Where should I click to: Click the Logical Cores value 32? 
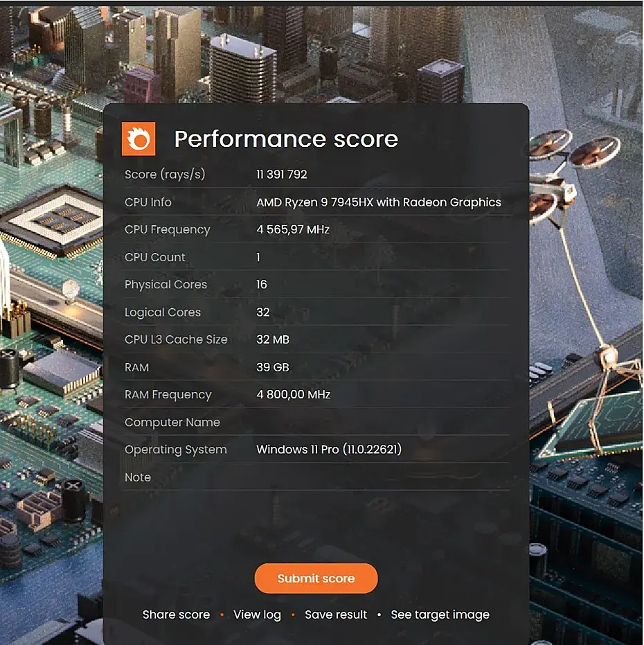pos(262,312)
